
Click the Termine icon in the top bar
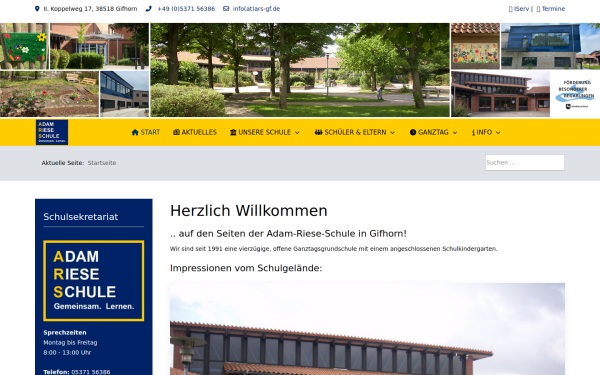click(x=538, y=9)
